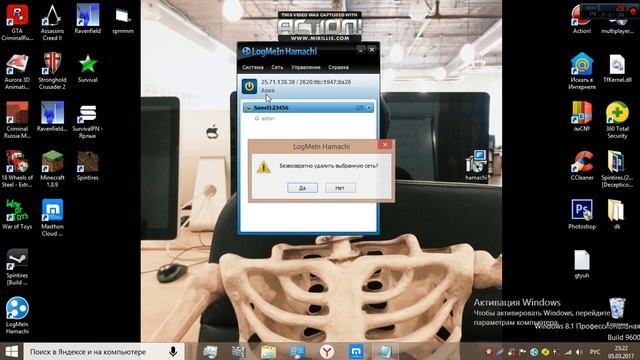The image size is (640, 360).
Task: Open 360 Total Security desktop icon
Action: point(617,120)
